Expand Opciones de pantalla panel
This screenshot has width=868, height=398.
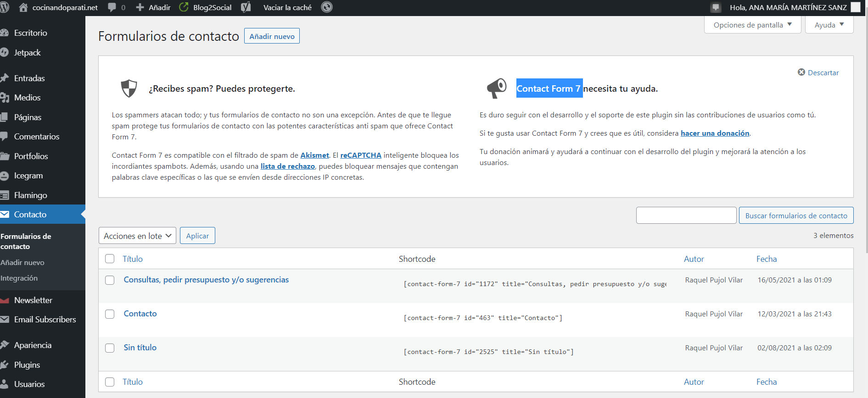pyautogui.click(x=753, y=25)
